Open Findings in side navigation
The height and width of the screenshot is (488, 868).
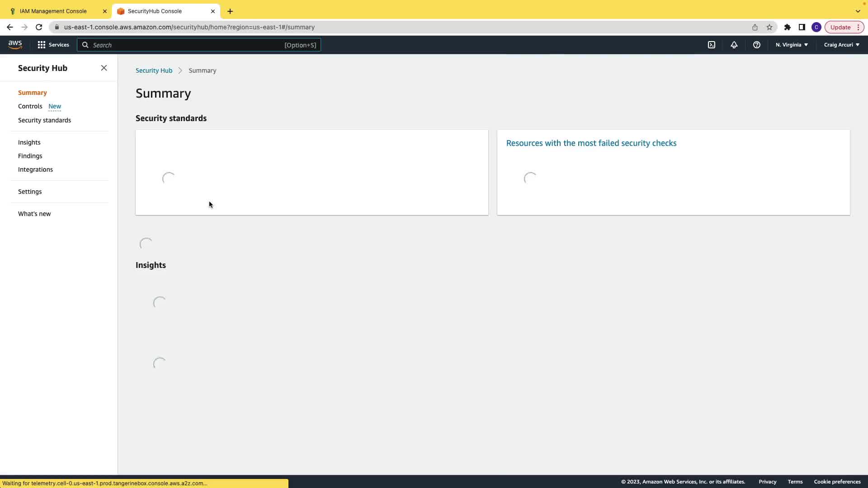pyautogui.click(x=30, y=156)
